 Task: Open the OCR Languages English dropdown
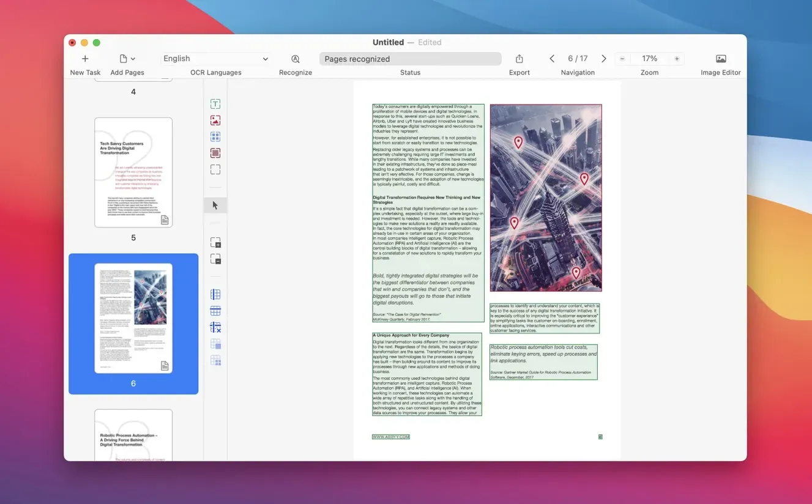[x=215, y=59]
